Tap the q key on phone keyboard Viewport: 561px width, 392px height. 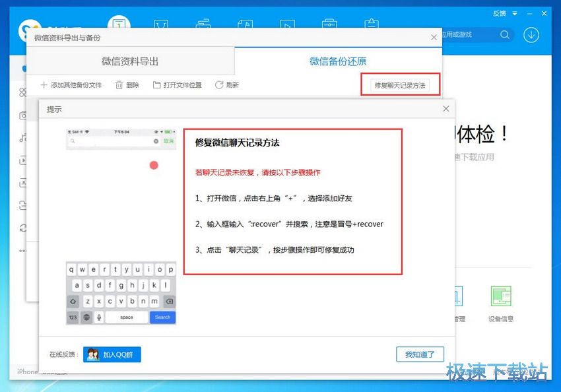point(71,270)
